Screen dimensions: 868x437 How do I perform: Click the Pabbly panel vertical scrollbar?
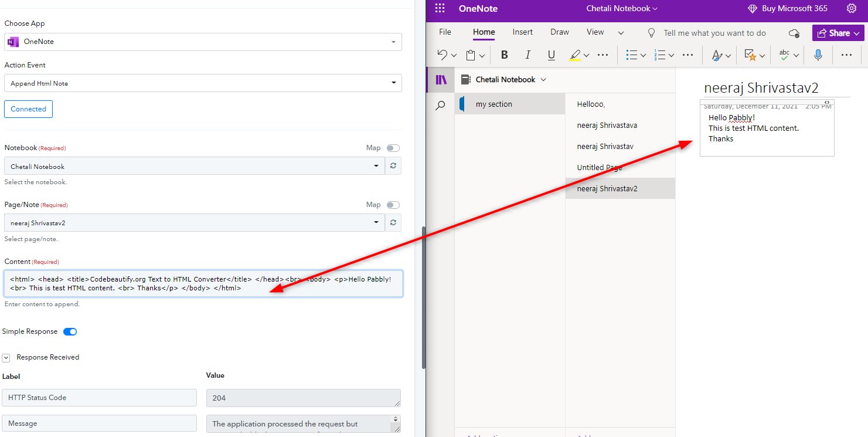[423, 298]
